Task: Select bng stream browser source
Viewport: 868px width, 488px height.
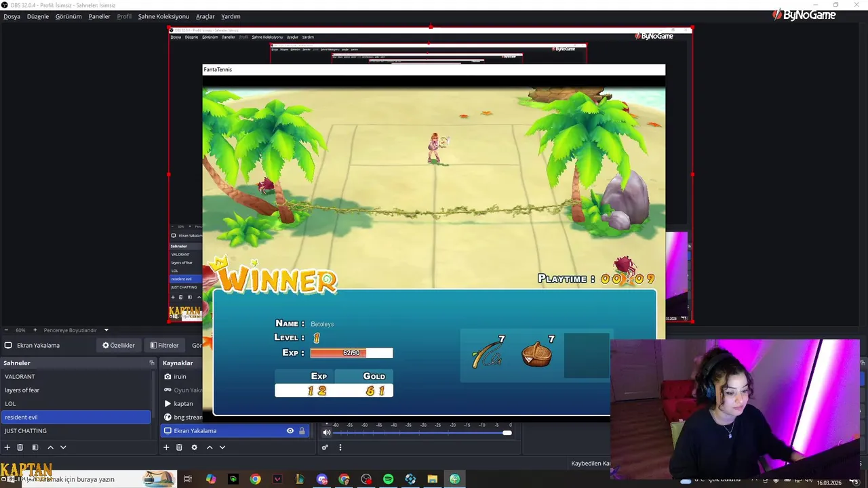Action: (x=182, y=418)
